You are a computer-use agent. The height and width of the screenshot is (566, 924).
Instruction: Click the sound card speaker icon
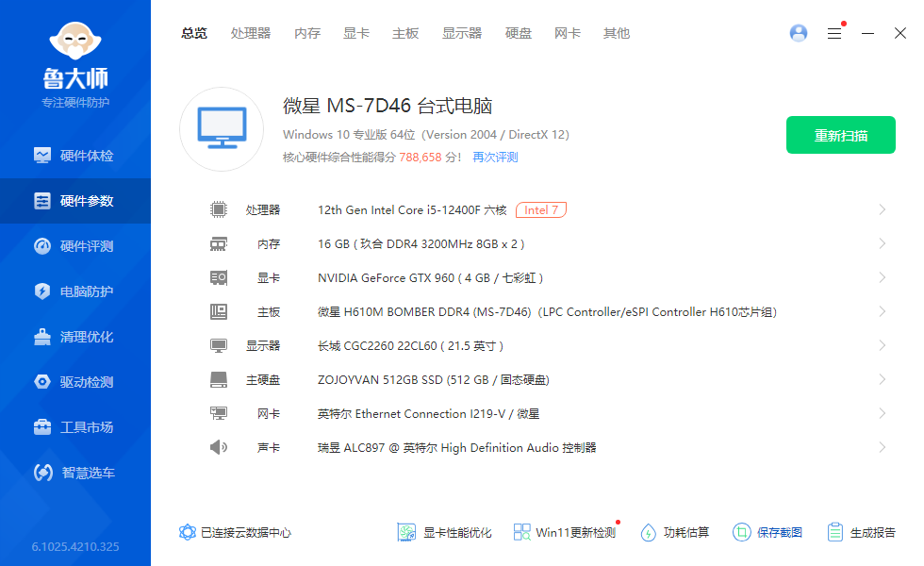[x=219, y=447]
